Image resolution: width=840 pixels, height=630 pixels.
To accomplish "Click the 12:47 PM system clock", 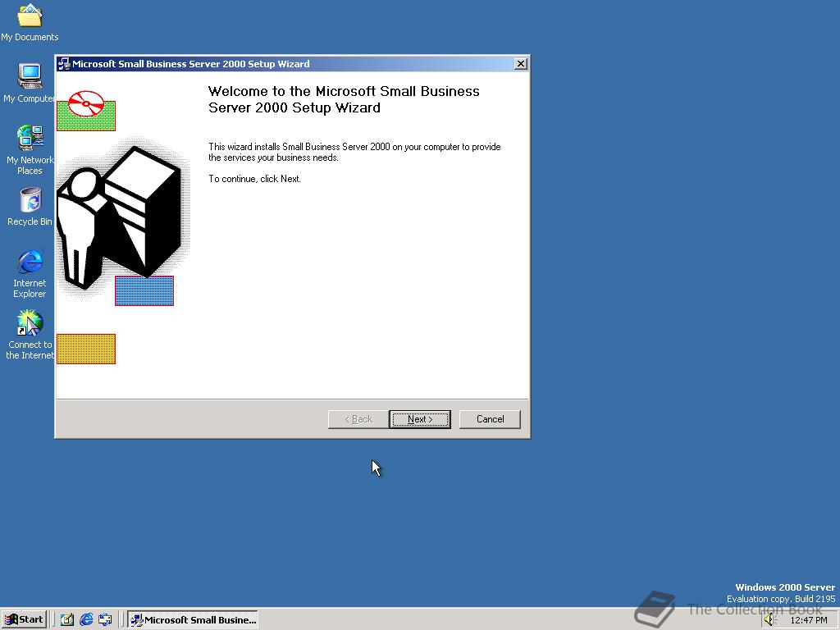I will pos(808,620).
